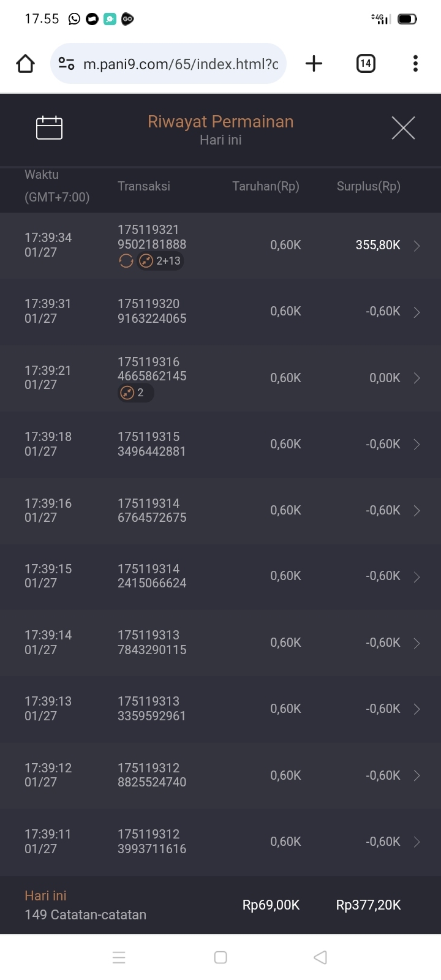This screenshot has width=441, height=980.
Task: Expand the 17:39:31 transaction row
Action: pyautogui.click(x=417, y=312)
